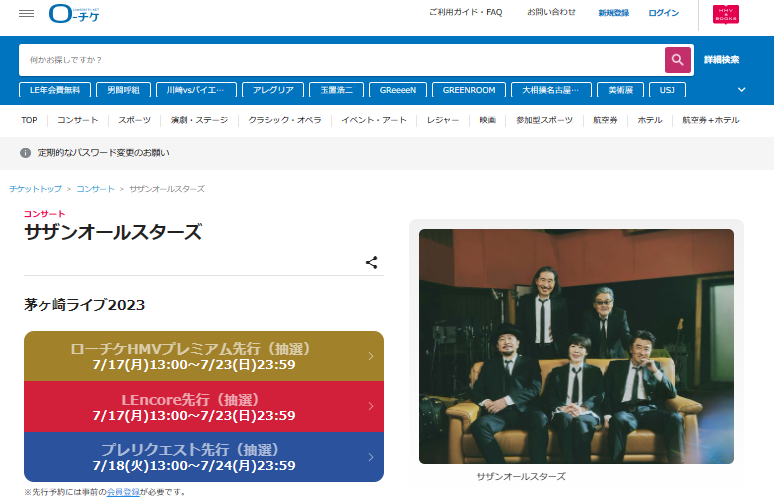Click the 会員登録 link in the note
774x504 pixels.
coord(123,492)
